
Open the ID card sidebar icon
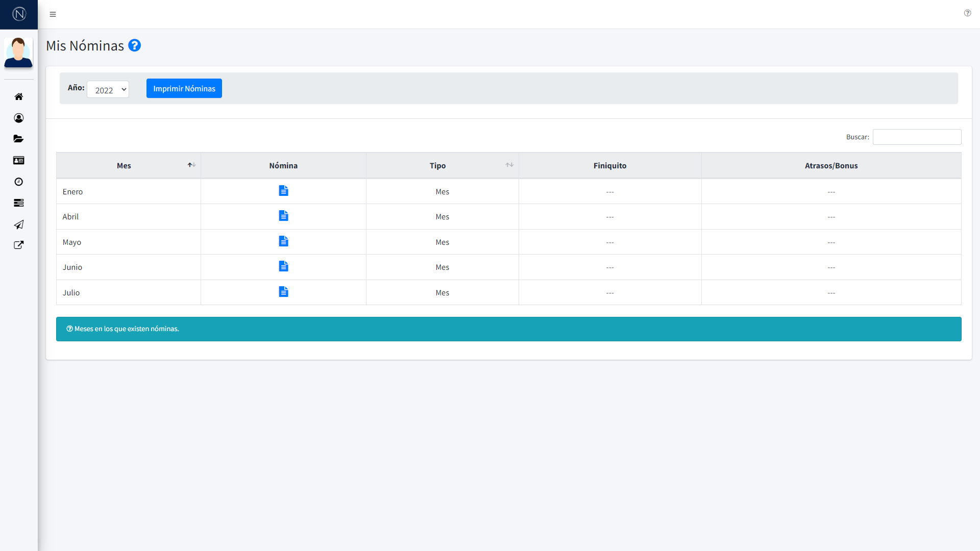19,161
